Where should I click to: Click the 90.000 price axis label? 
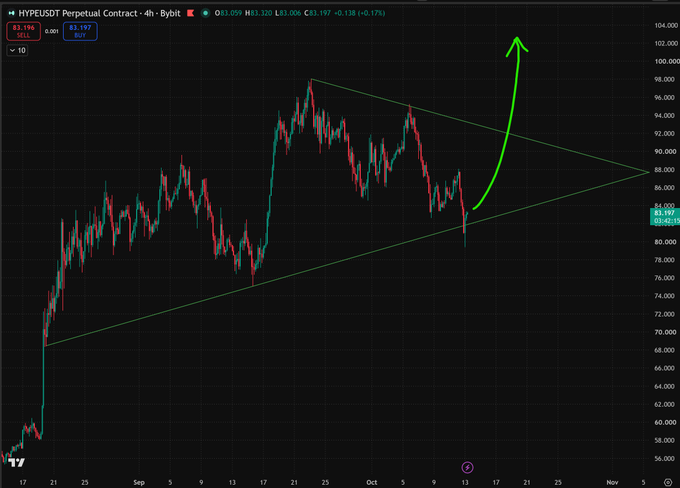coord(664,151)
